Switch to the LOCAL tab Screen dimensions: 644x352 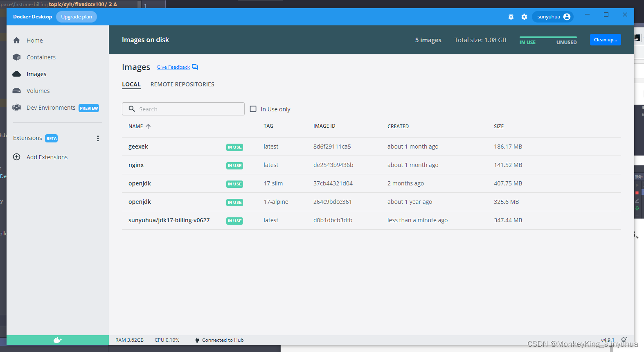[131, 84]
